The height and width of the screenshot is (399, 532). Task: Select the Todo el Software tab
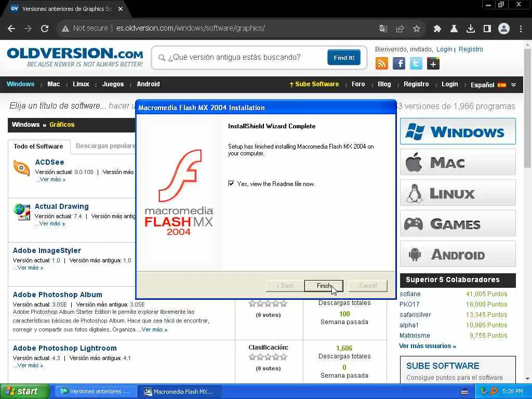click(x=38, y=146)
